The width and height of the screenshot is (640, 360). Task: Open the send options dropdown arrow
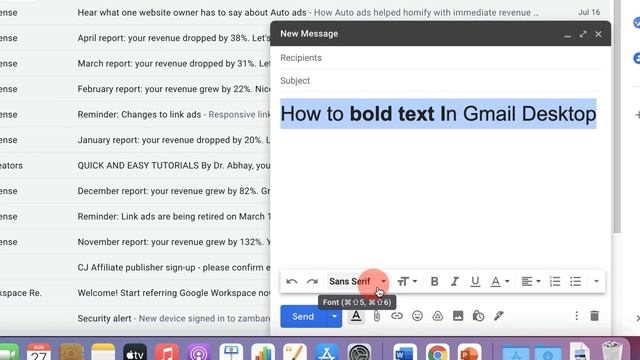tap(334, 316)
